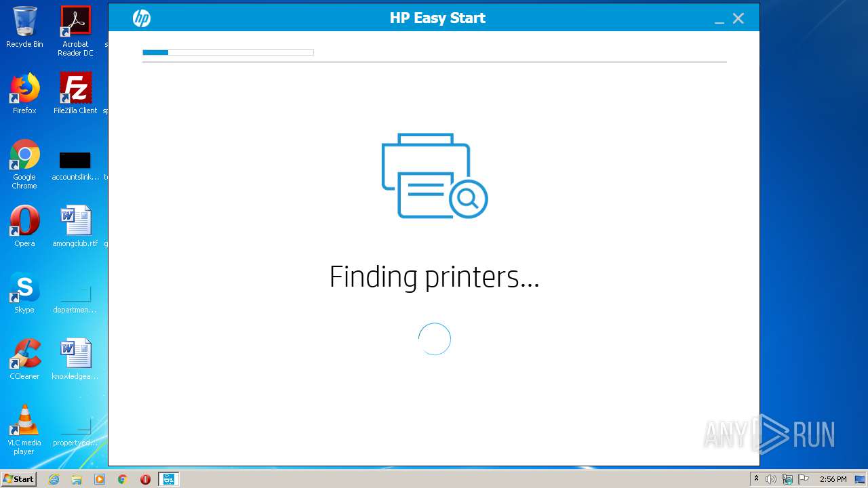The height and width of the screenshot is (488, 868).
Task: Open the Action Center flag icon
Action: pos(804,479)
